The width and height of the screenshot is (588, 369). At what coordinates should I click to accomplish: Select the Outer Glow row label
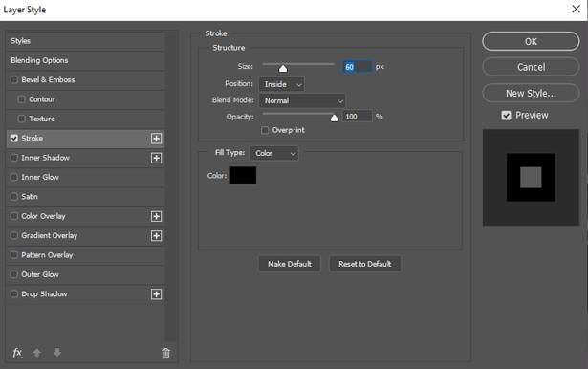point(40,274)
